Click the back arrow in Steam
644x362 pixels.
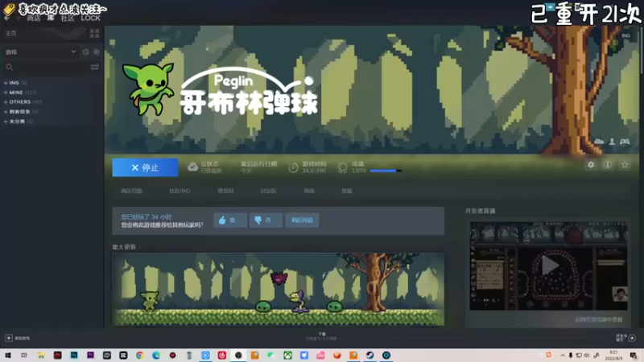tap(6, 18)
